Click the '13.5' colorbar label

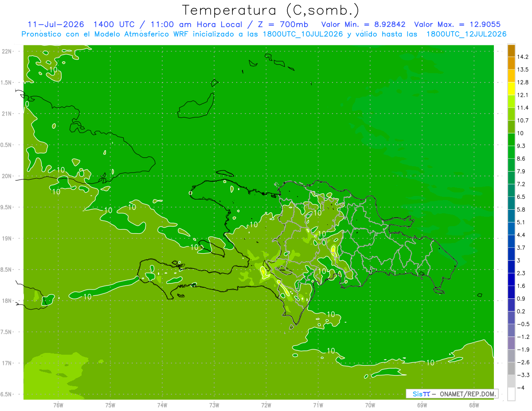pos(523,70)
